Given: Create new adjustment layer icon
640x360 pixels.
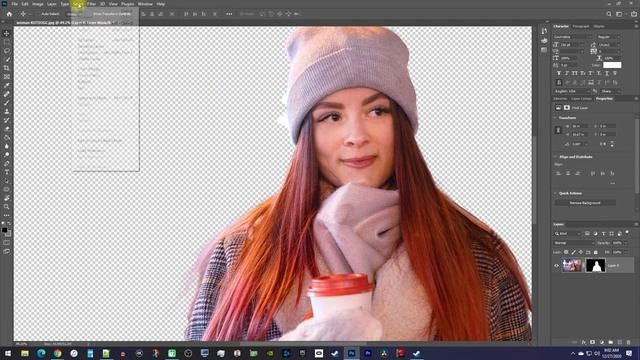Looking at the screenshot, I should (x=602, y=342).
